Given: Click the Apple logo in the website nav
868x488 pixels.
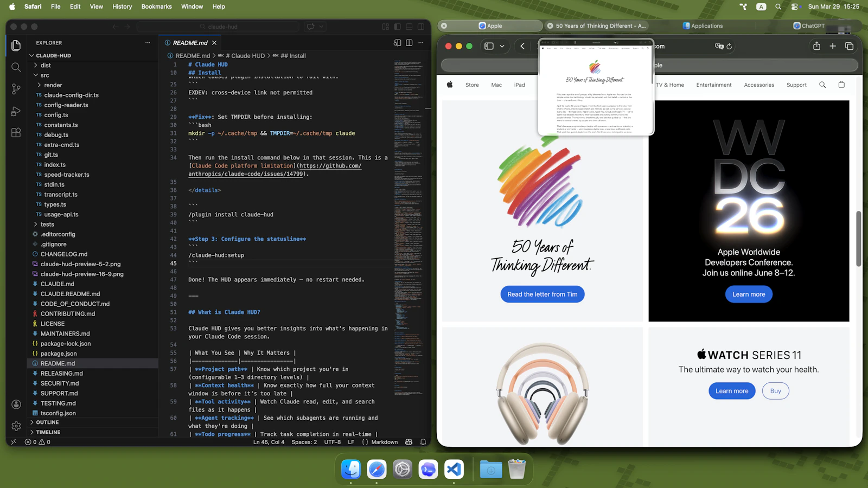Looking at the screenshot, I should 450,85.
